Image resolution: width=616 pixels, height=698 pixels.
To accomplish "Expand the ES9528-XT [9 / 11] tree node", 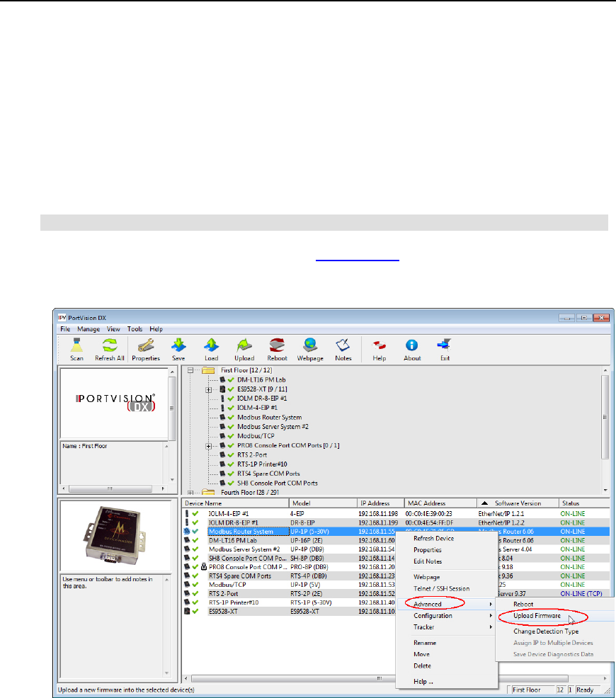I will pos(208,389).
